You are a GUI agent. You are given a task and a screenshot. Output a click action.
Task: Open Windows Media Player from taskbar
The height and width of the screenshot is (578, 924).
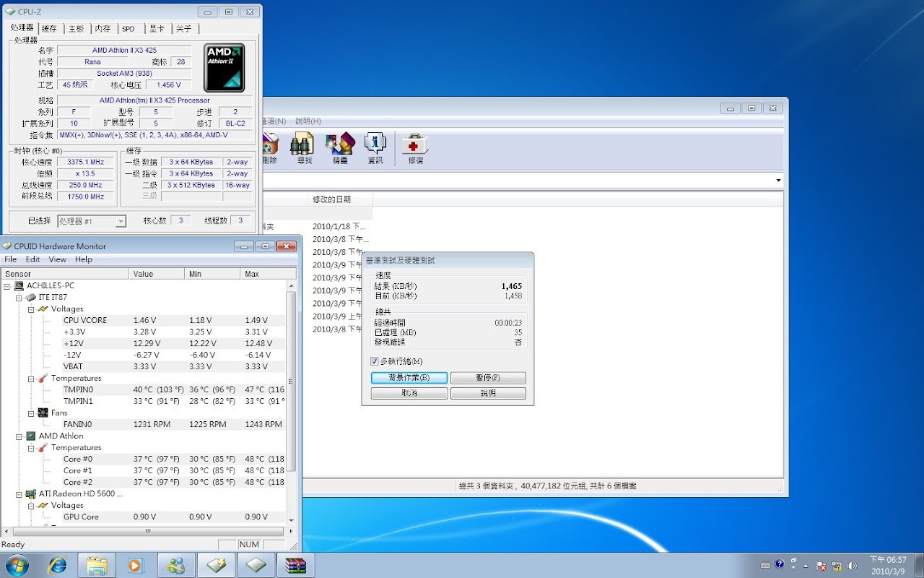point(136,565)
